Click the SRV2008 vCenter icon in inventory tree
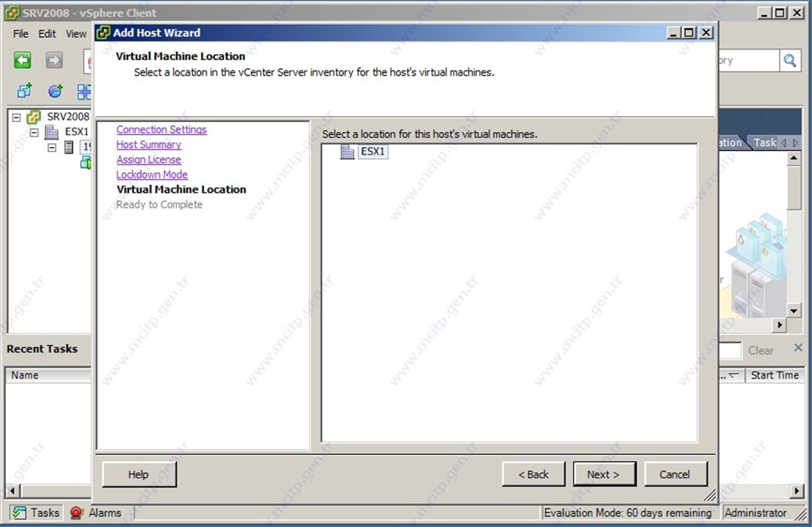812x527 pixels. (34, 116)
